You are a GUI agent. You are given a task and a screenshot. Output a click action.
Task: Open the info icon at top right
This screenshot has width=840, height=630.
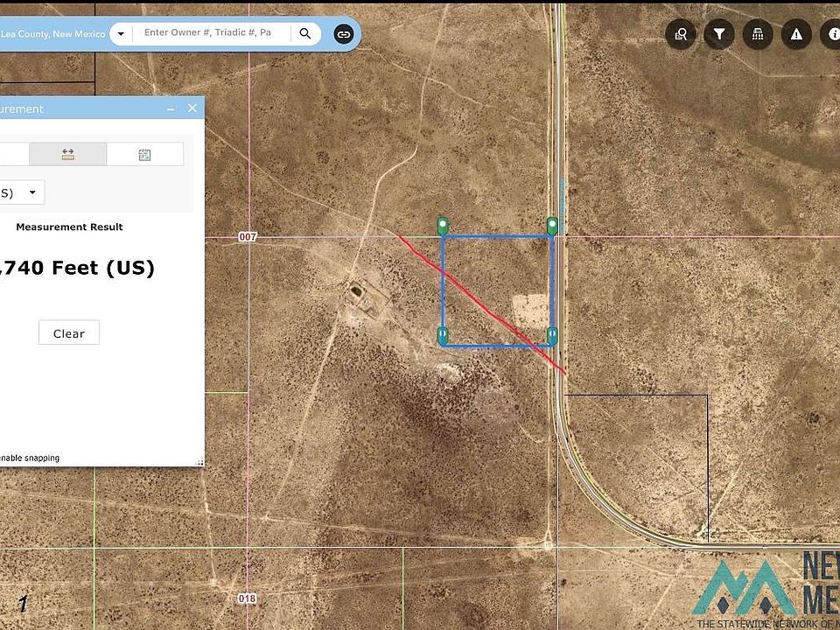point(829,34)
